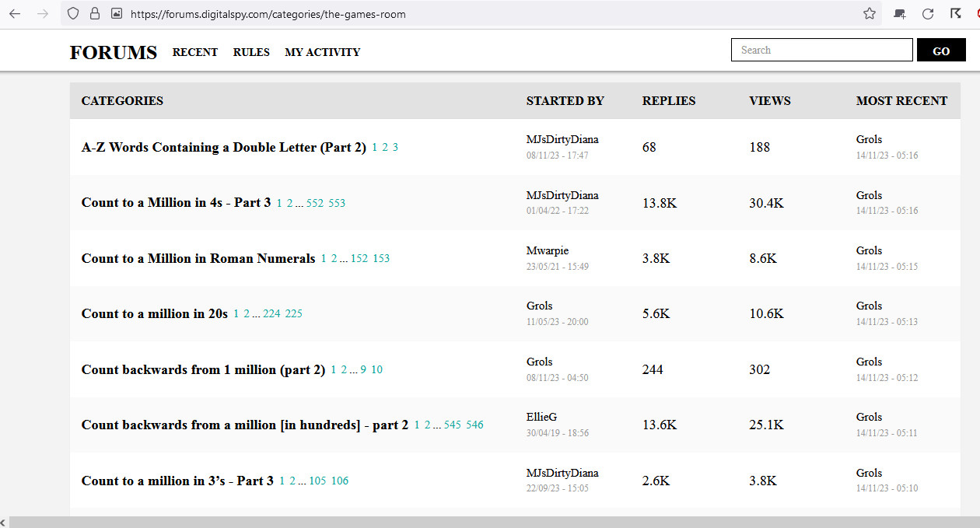Click EllieG in Started By column
This screenshot has height=528, width=980.
pos(542,417)
